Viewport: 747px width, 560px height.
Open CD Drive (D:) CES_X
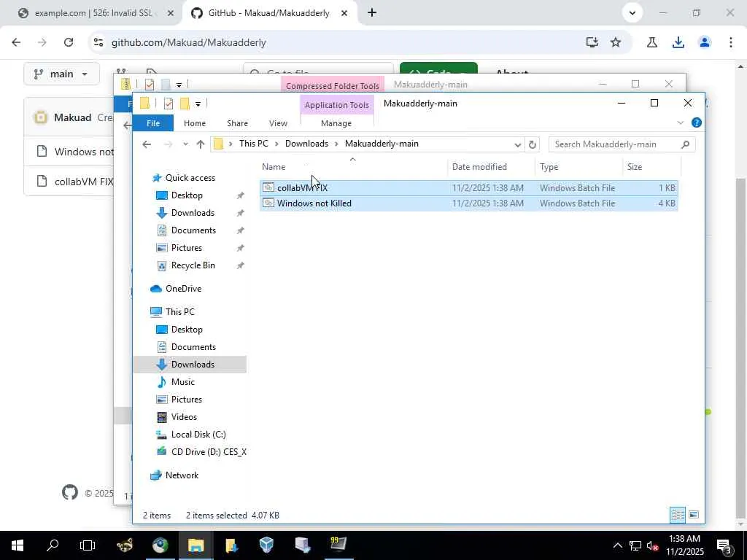pyautogui.click(x=209, y=452)
